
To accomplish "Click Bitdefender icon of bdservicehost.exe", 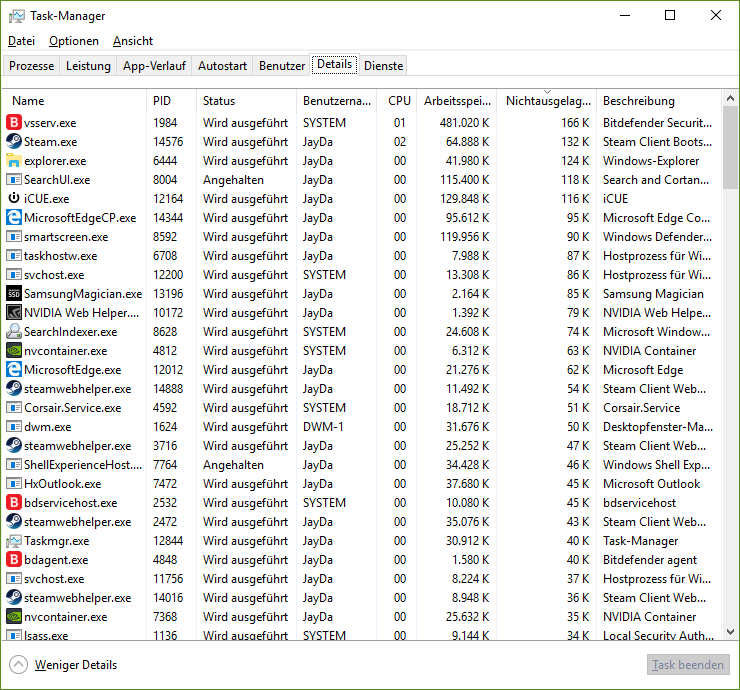I will (14, 503).
